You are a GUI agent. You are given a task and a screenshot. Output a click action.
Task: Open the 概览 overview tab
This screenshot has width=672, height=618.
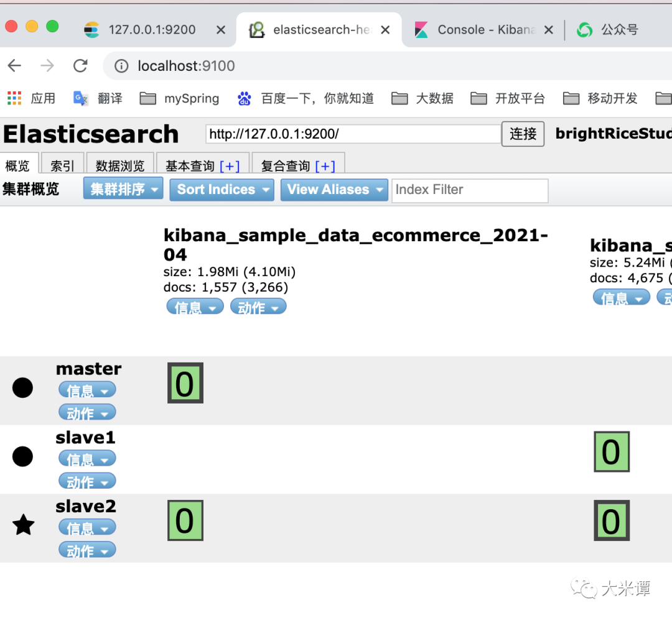coord(19,165)
